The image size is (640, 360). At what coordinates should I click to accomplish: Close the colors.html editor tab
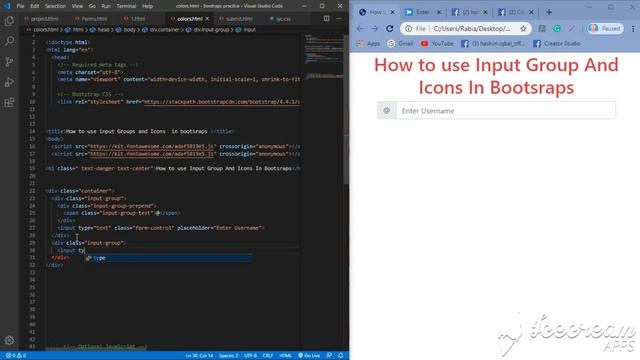click(x=207, y=19)
